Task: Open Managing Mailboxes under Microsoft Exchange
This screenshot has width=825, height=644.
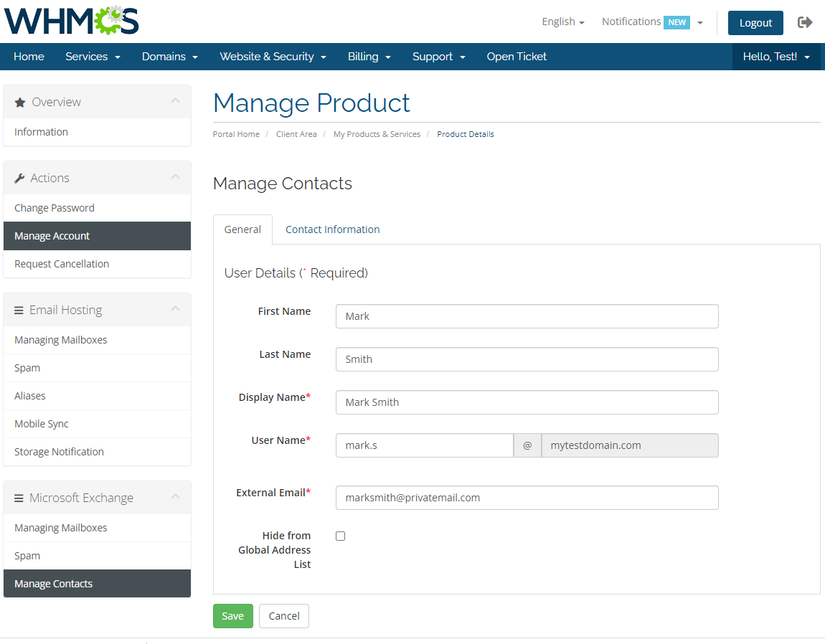Action: point(97,528)
